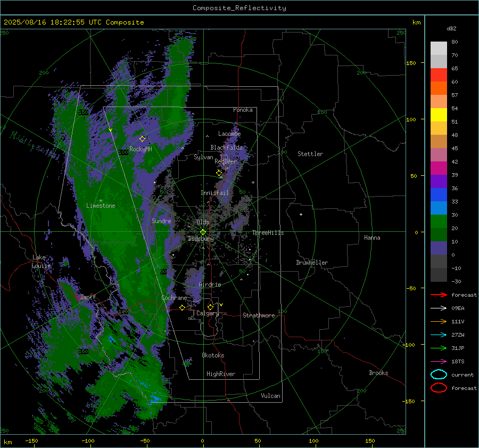
Task: Click the yellow diamond marker at Didsbury radar center
Action: pos(203,232)
